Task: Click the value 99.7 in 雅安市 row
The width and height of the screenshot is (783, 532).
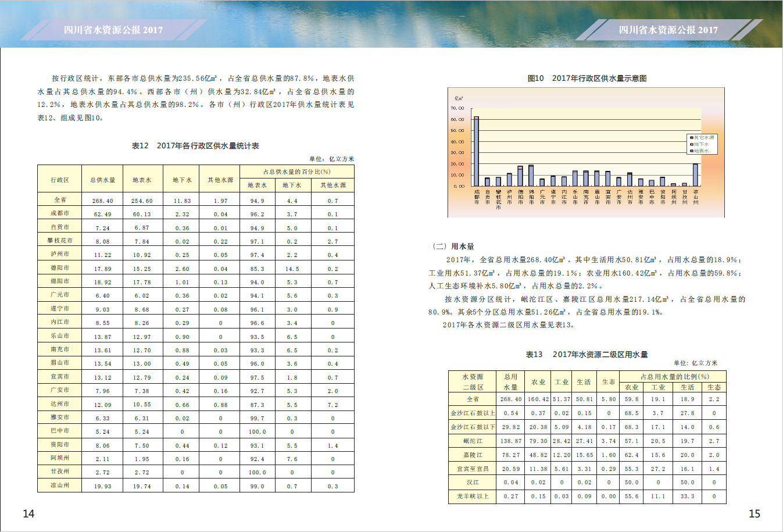Action: [x=257, y=419]
